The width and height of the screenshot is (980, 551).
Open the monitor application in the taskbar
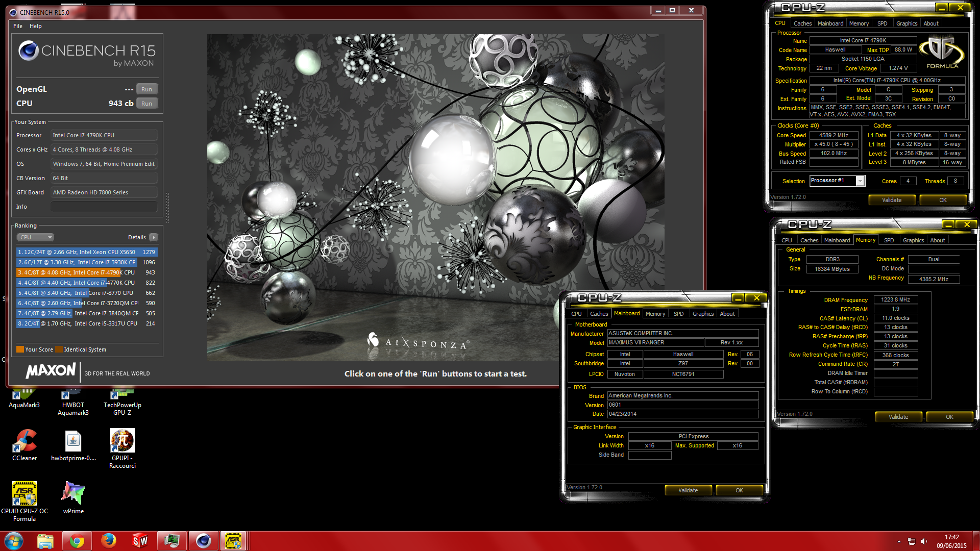172,541
